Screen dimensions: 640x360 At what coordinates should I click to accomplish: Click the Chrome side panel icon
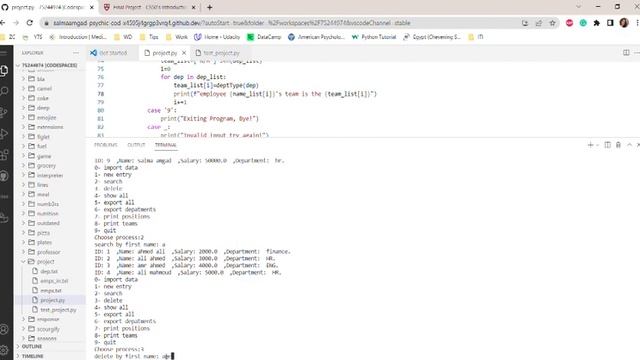(x=610, y=23)
